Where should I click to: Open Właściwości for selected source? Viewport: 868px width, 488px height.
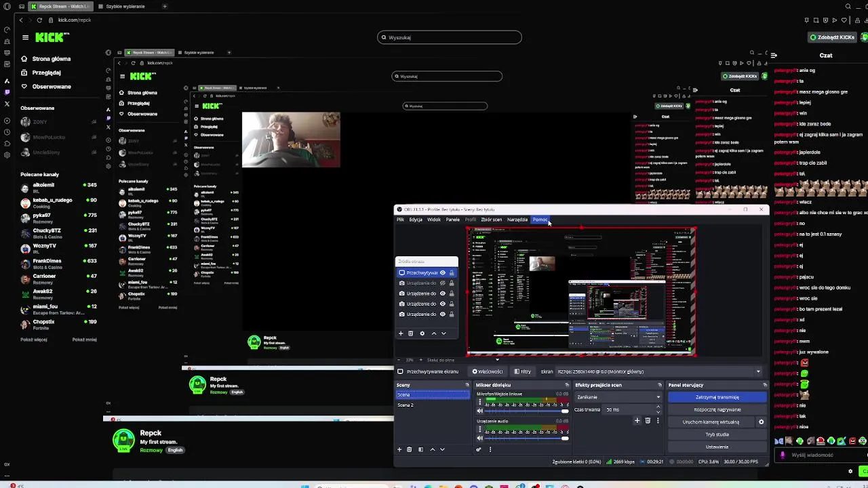pos(488,371)
